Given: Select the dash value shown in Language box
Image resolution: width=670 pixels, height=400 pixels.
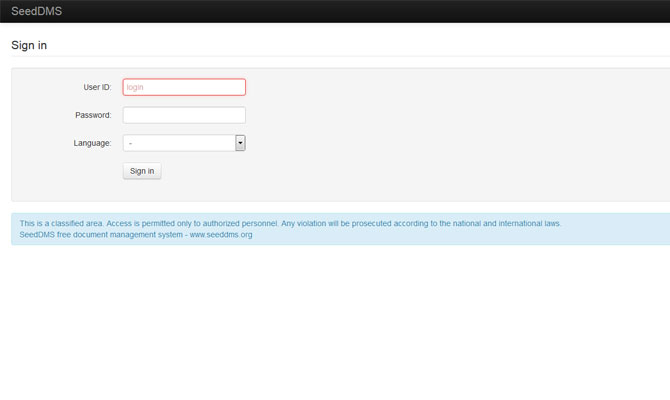Looking at the screenshot, I should (x=131, y=143).
